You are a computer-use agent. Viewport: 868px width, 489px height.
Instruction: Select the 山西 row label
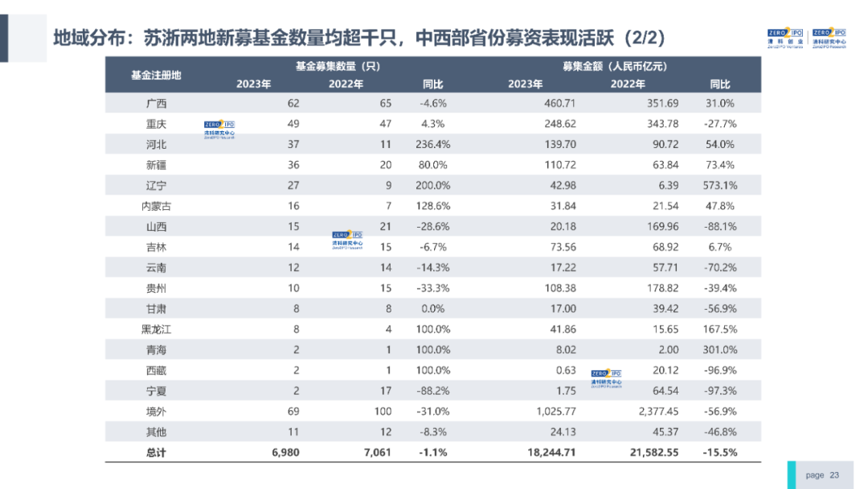tap(156, 227)
